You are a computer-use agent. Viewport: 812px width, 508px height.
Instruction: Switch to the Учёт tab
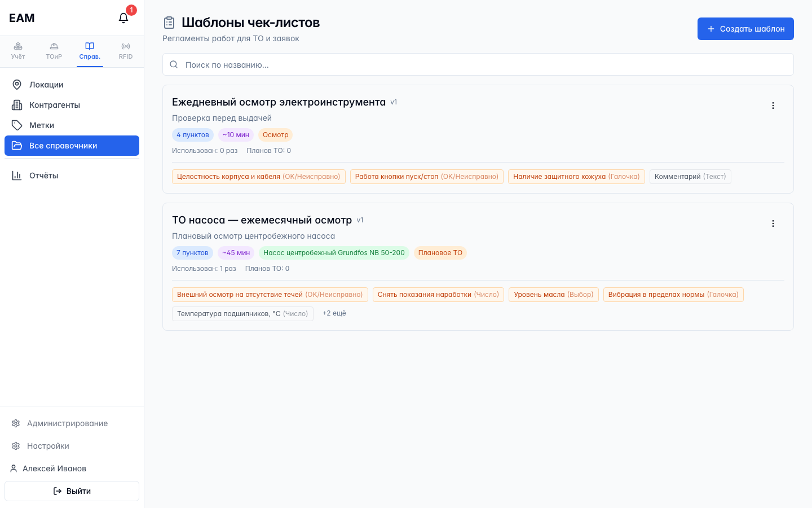18,51
